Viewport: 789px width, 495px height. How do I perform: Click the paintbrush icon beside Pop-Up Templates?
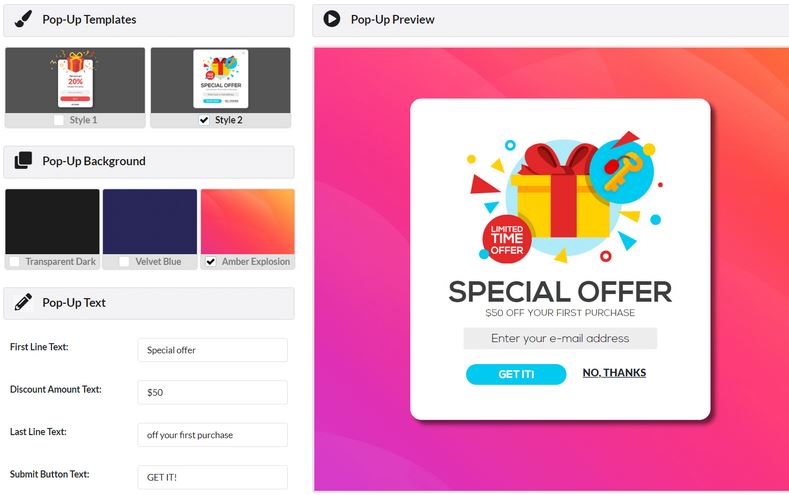click(x=23, y=20)
